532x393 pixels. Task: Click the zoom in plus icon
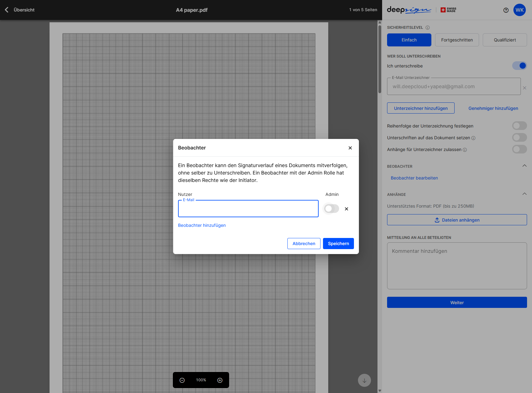point(220,380)
